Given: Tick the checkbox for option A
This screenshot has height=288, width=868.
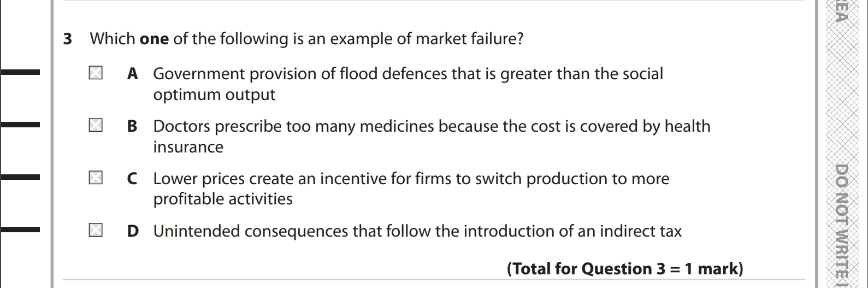Looking at the screenshot, I should 96,73.
